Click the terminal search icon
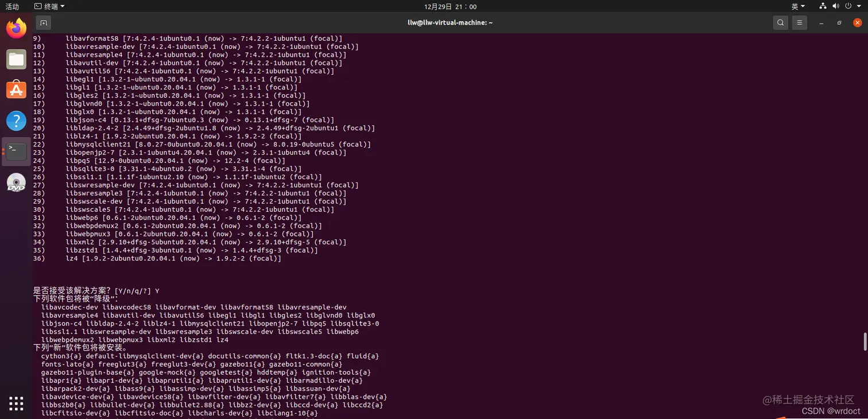The height and width of the screenshot is (419, 868). 780,22
